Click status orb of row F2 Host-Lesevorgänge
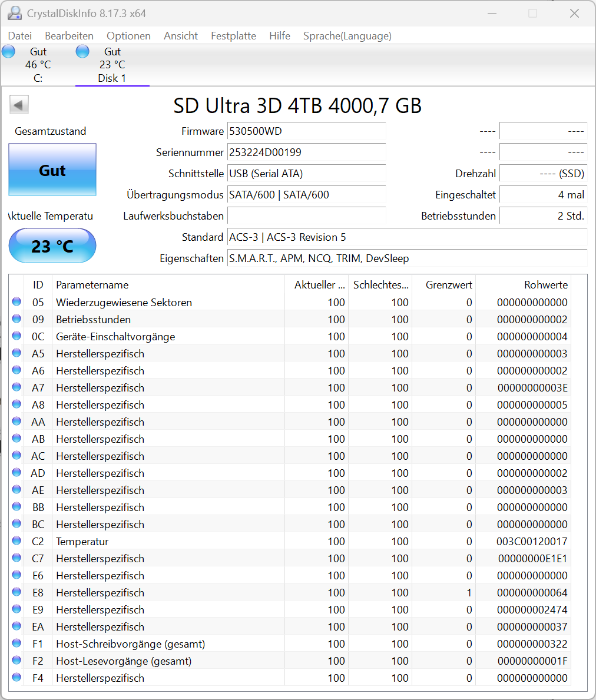596x700 pixels. 16,661
